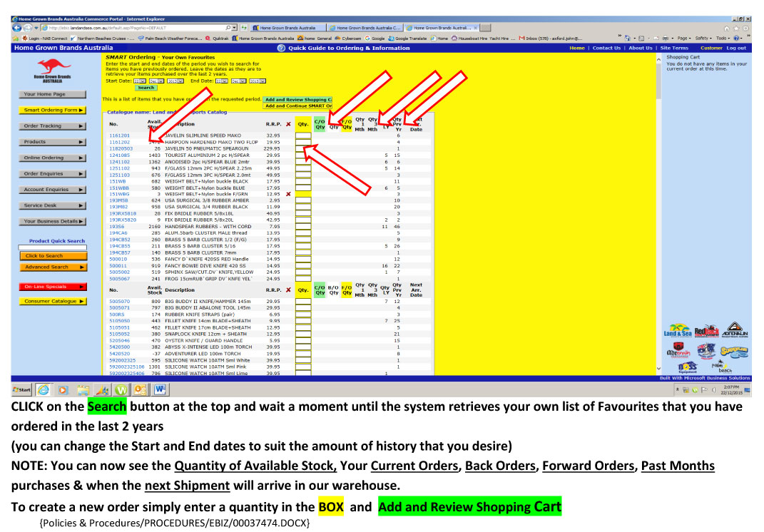Open the Start Date day dropdown

140,81
